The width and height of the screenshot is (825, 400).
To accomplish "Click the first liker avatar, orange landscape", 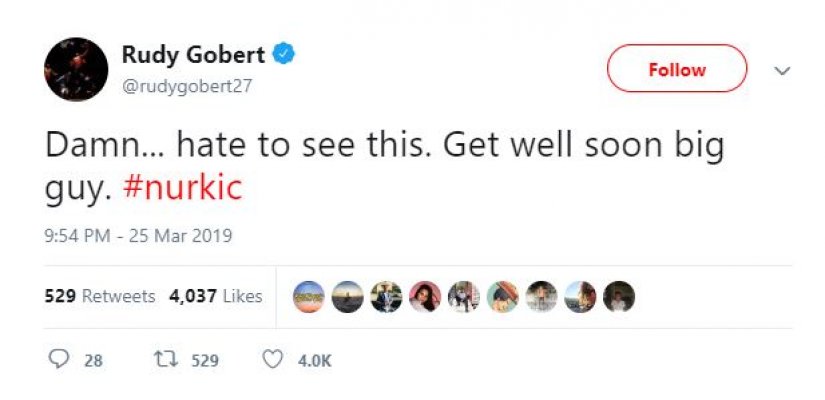I will pos(309,296).
